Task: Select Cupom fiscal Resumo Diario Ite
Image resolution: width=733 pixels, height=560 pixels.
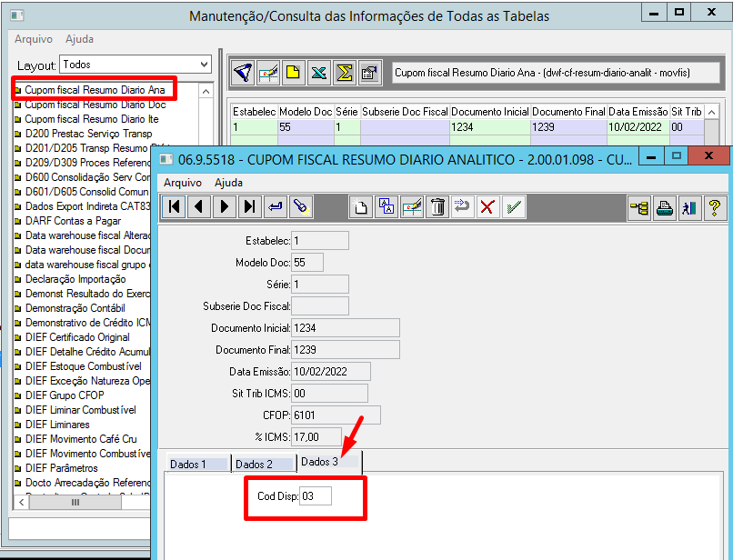Action: (92, 119)
